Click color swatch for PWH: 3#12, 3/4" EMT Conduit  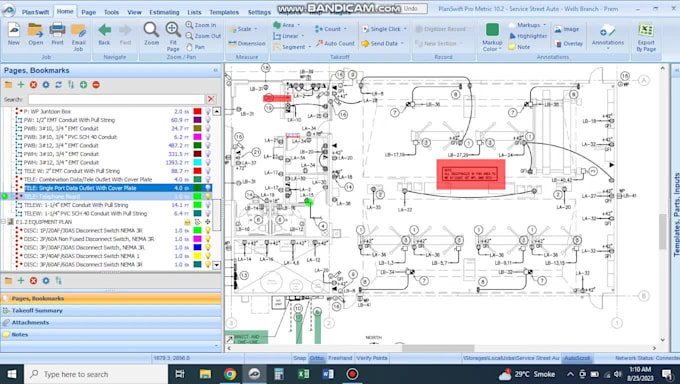[197, 162]
